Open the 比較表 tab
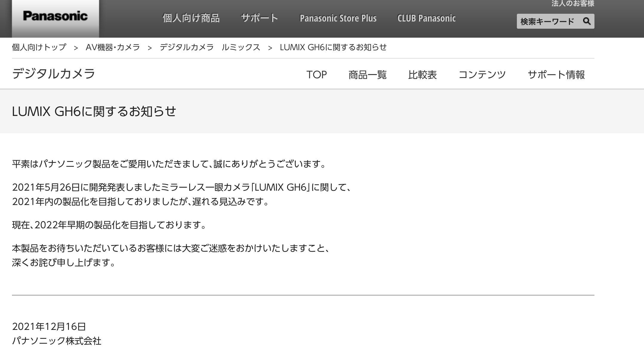Image resolution: width=644 pixels, height=355 pixels. (423, 74)
